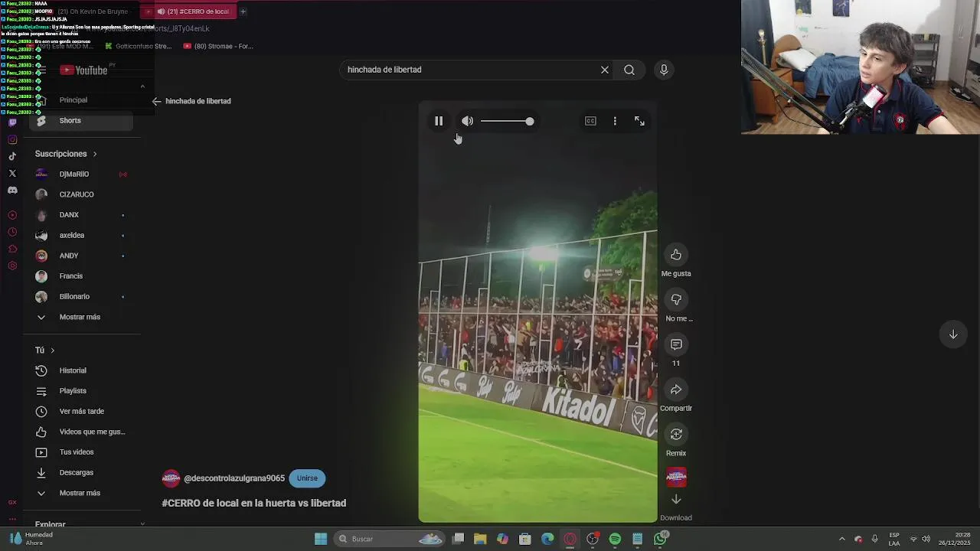Open the comments showing 11
980x551 pixels.
tap(676, 345)
